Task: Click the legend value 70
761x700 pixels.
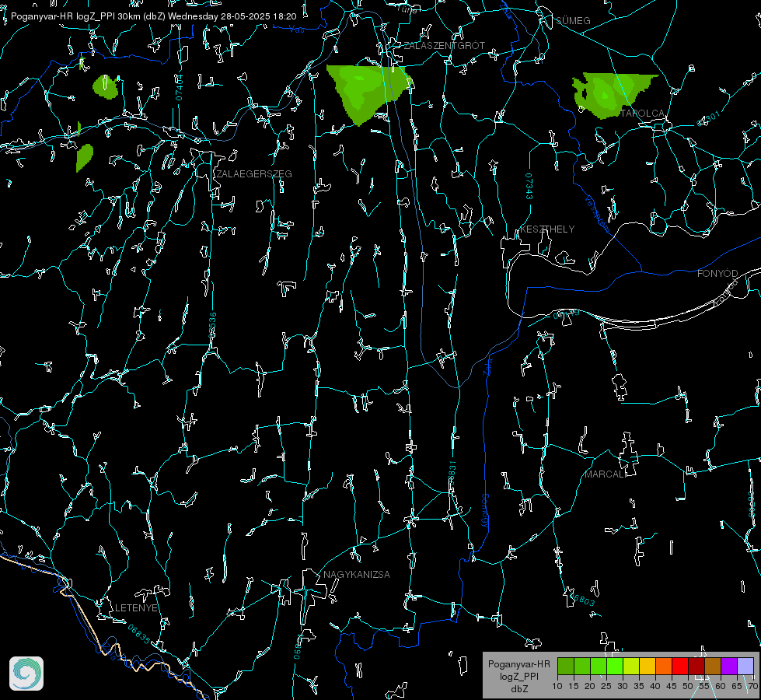Action: click(x=753, y=687)
